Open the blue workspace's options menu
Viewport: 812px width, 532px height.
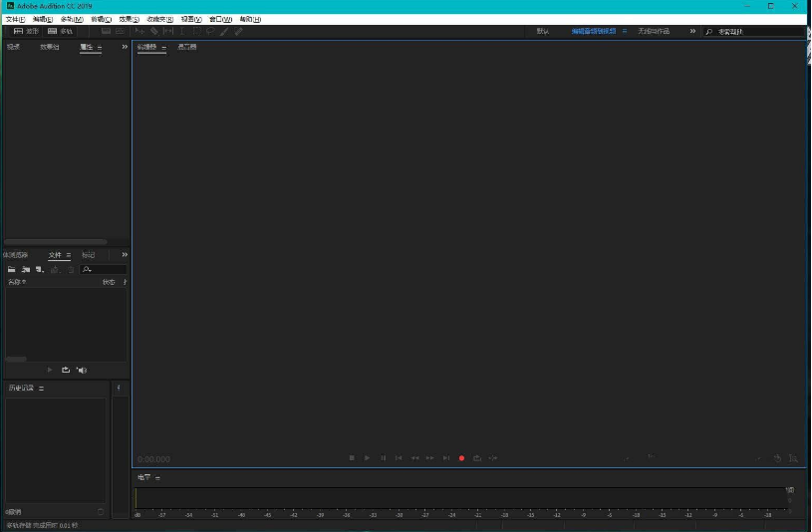pos(625,31)
